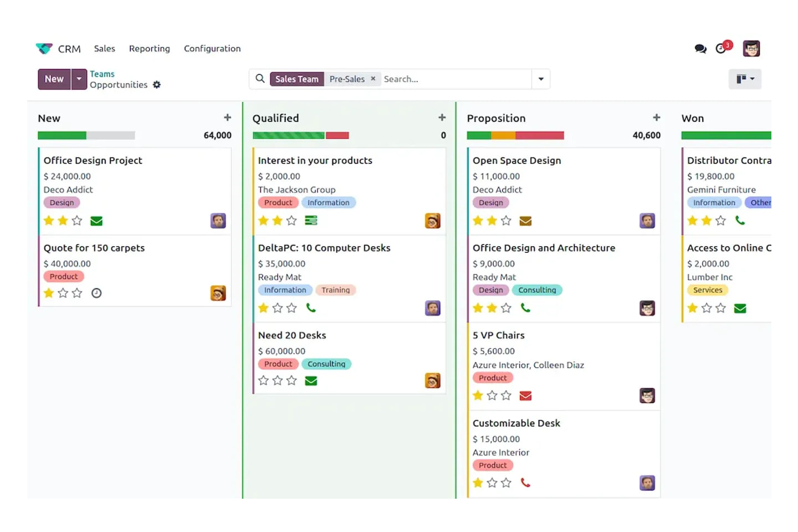Focus the Search input field
The image size is (798, 532).
[456, 79]
